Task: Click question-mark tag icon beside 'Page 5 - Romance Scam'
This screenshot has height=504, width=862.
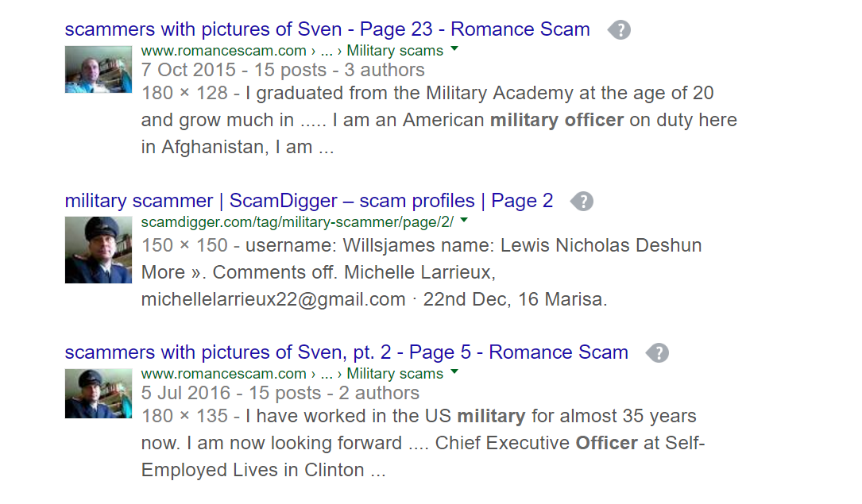Action: click(x=658, y=353)
